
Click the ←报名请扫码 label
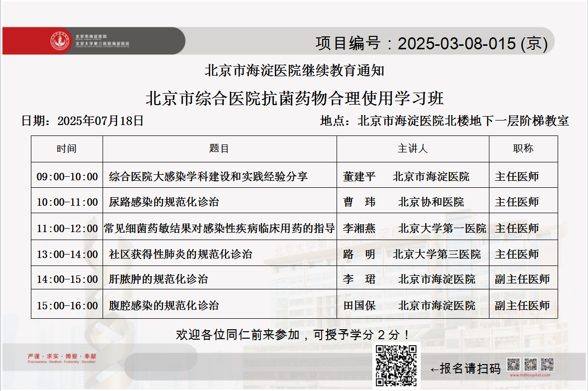pyautogui.click(x=466, y=369)
